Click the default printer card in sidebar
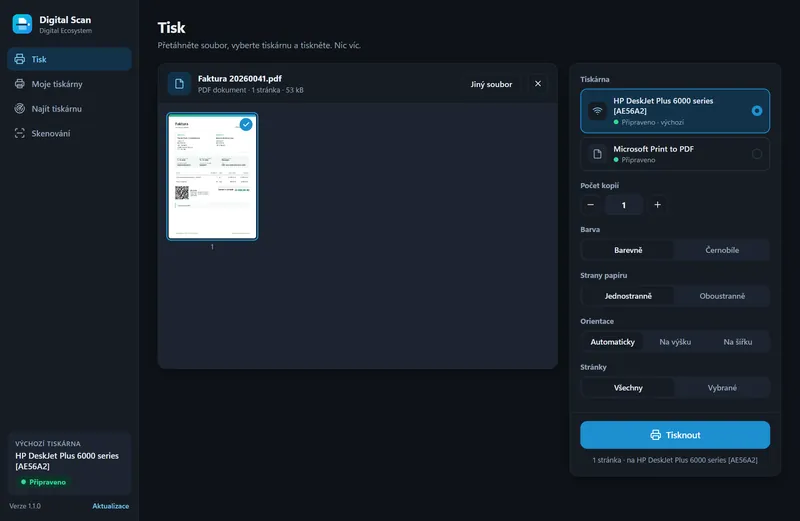Image resolution: width=800 pixels, height=521 pixels. [x=69, y=464]
